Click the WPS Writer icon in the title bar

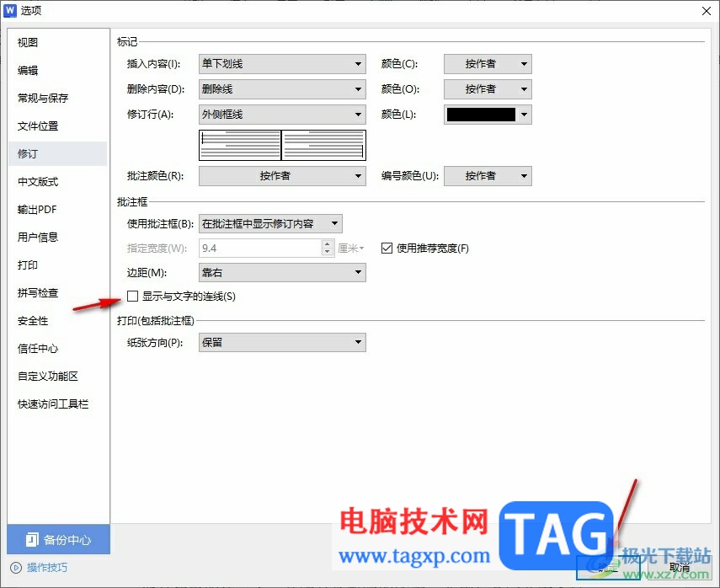(9, 11)
